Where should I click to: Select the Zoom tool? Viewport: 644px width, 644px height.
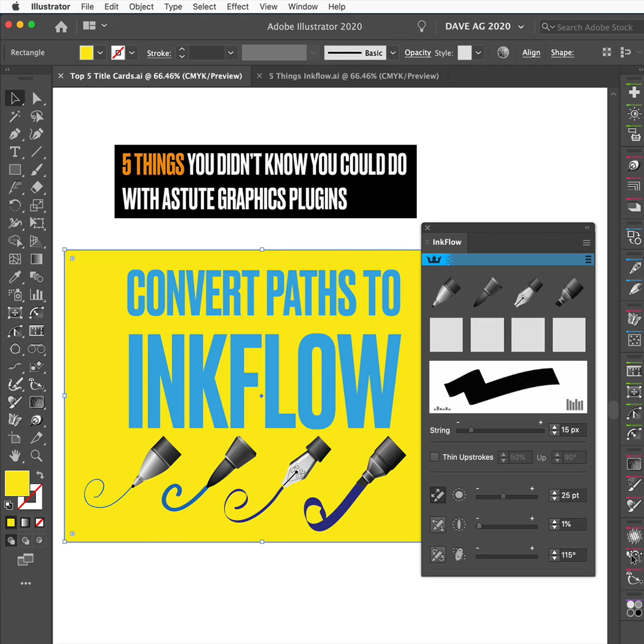[x=37, y=455]
